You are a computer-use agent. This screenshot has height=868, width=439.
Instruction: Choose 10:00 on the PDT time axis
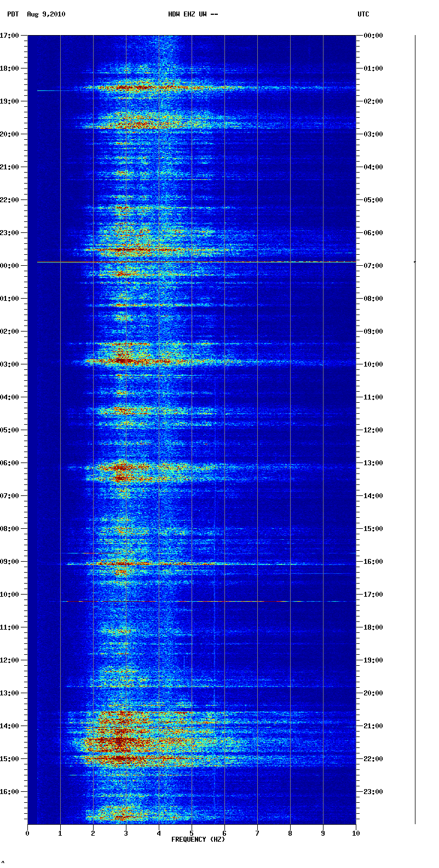9,595
